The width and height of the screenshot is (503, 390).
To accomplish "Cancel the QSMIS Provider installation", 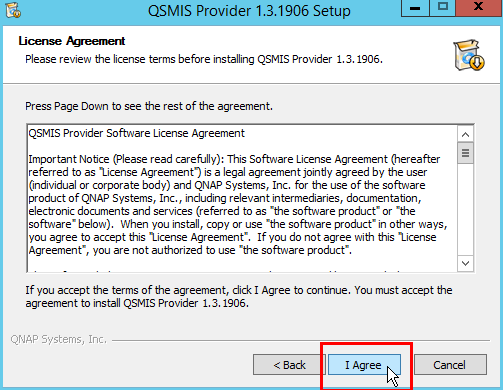I will (450, 365).
